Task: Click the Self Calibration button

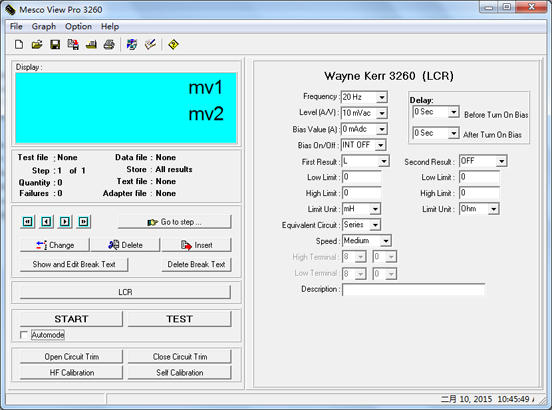Action: 180,372
